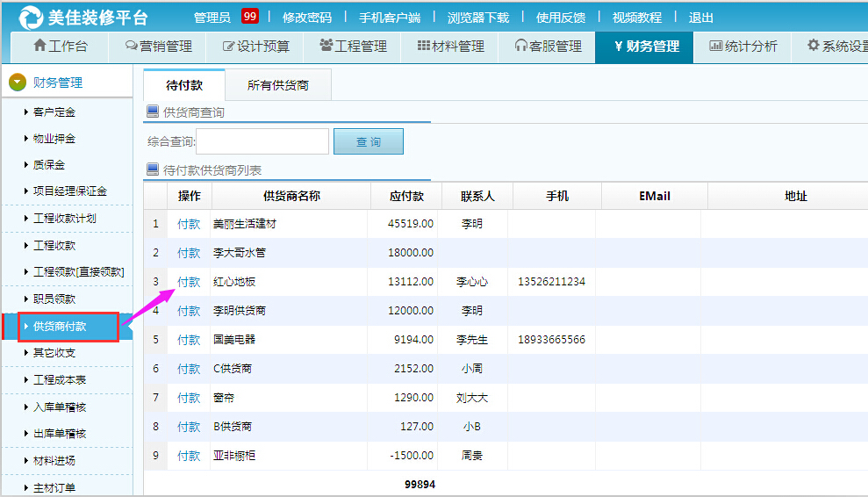This screenshot has height=497, width=868.
Task: Open the 工作台 home tab
Action: 60,47
